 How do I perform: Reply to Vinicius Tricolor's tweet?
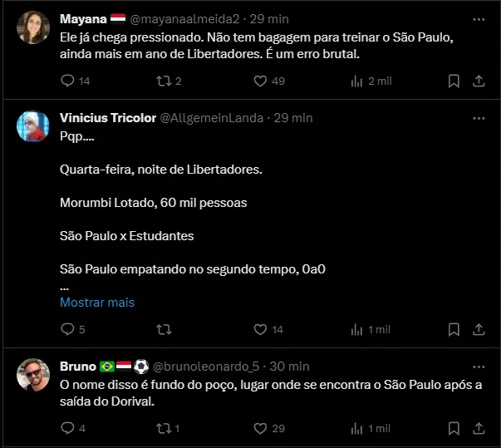(x=68, y=329)
